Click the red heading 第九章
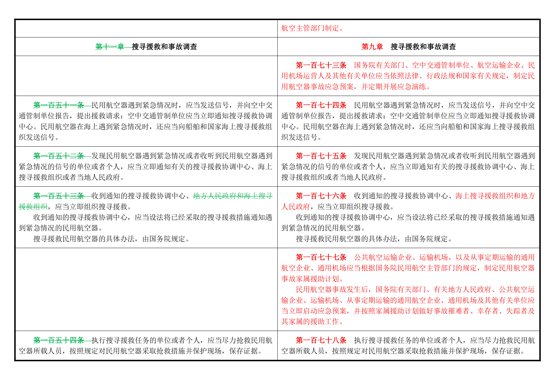The width and height of the screenshot is (555, 392). pos(372,47)
